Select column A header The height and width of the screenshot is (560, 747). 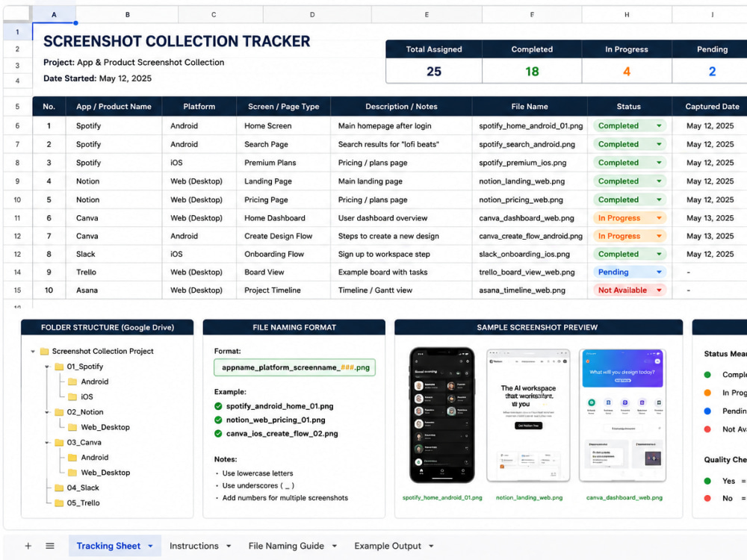[x=54, y=15]
